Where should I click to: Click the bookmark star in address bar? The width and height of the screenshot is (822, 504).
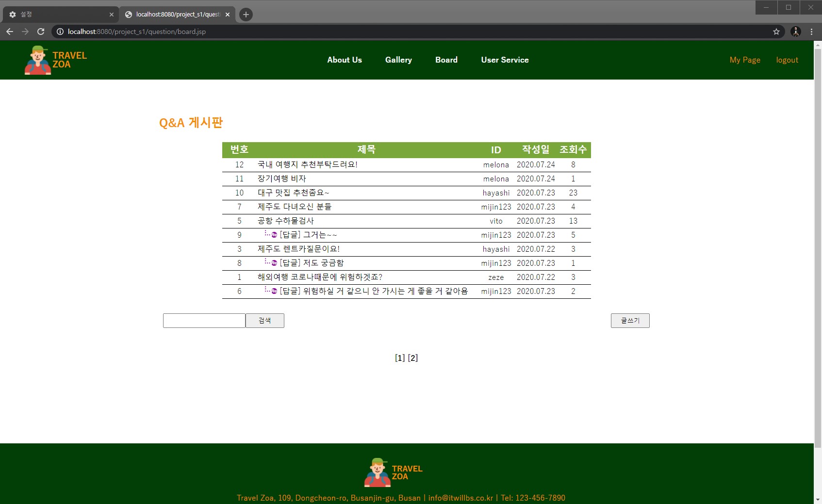pos(777,32)
